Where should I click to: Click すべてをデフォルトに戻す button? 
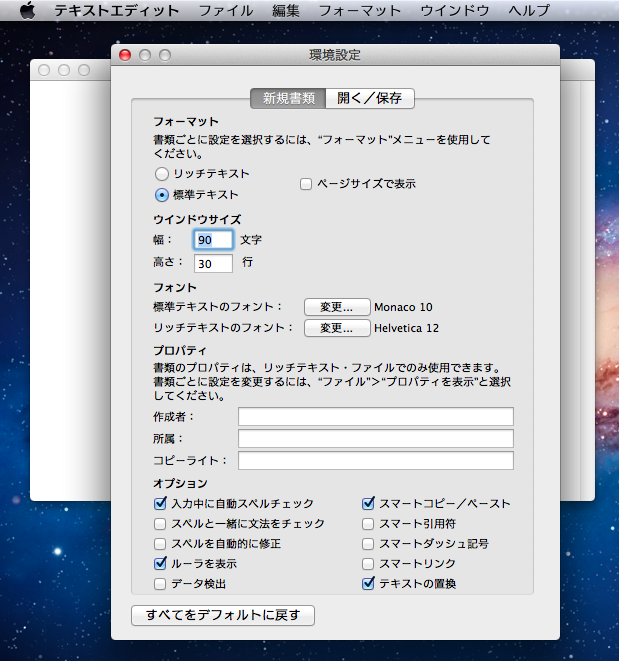pyautogui.click(x=223, y=615)
